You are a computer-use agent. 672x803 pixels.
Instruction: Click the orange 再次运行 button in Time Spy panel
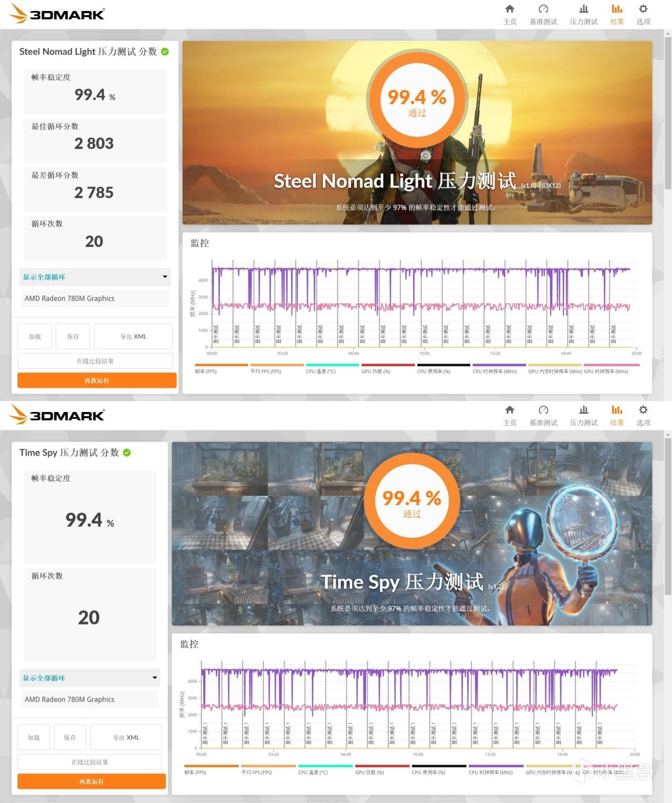point(92,781)
